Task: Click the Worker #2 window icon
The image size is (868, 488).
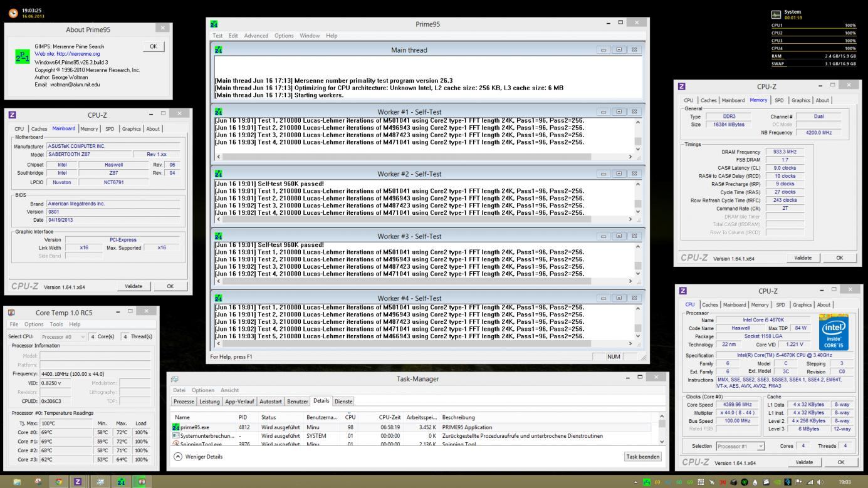Action: pos(219,174)
